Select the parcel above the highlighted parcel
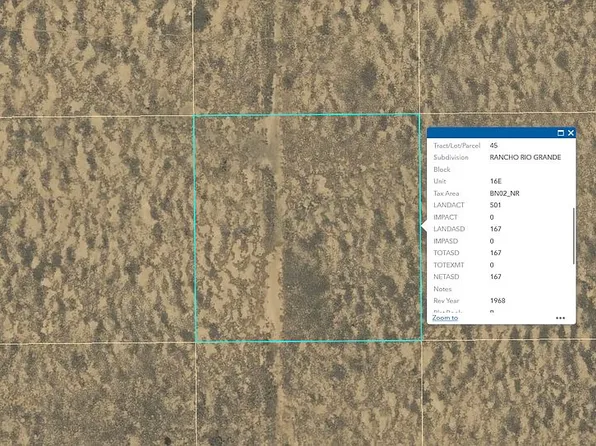This screenshot has height=446, width=596. click(x=306, y=57)
